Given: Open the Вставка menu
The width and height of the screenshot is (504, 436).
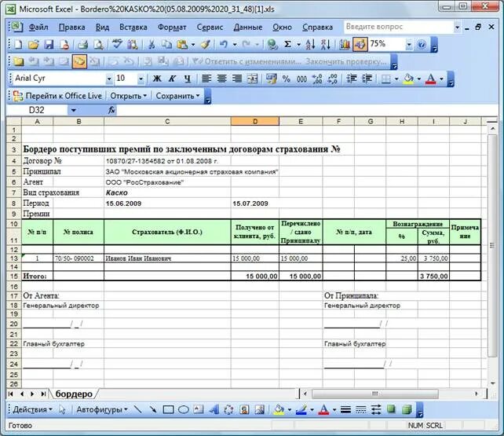Looking at the screenshot, I should [133, 27].
